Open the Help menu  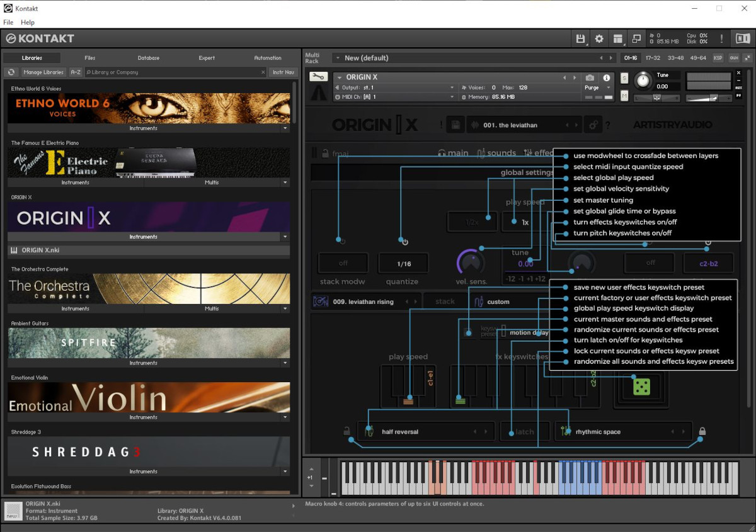(28, 23)
